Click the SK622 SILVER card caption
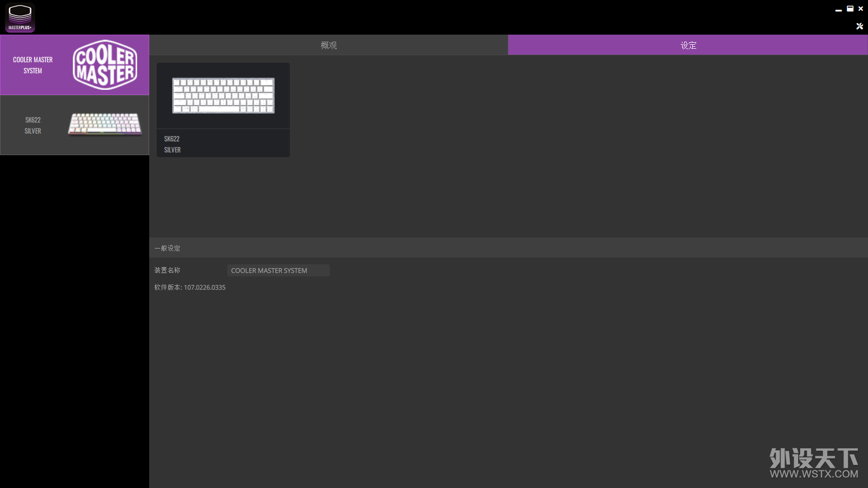Screen dimensions: 868x488 pyautogui.click(x=172, y=144)
